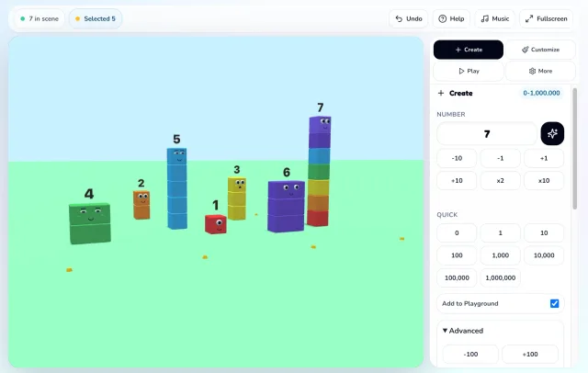Add ten with the +10 button
The image size is (588, 373).
pyautogui.click(x=457, y=181)
